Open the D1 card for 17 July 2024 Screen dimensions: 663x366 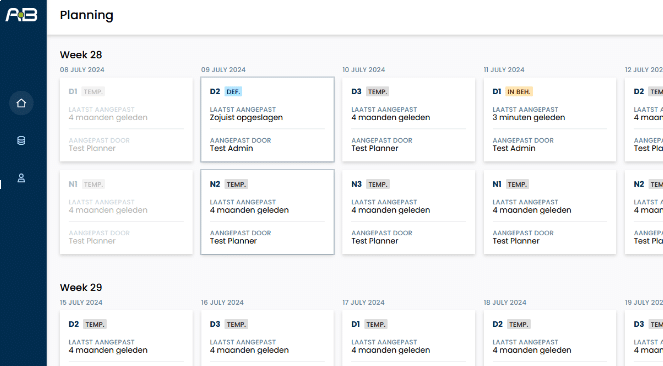408,338
